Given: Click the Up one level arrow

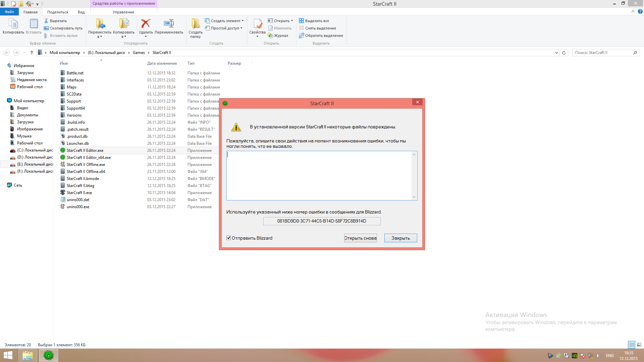Looking at the screenshot, I should coord(32,53).
